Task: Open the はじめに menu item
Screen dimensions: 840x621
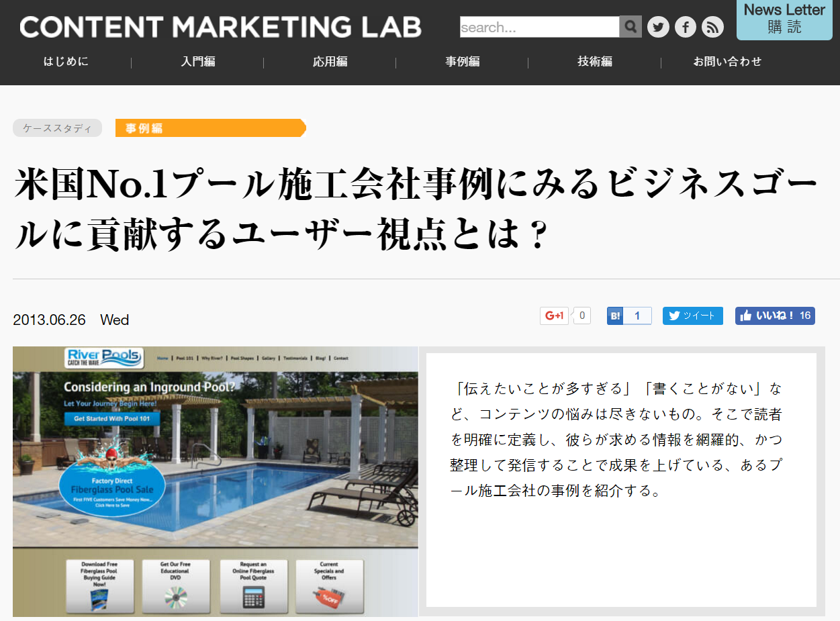Action: pos(66,62)
